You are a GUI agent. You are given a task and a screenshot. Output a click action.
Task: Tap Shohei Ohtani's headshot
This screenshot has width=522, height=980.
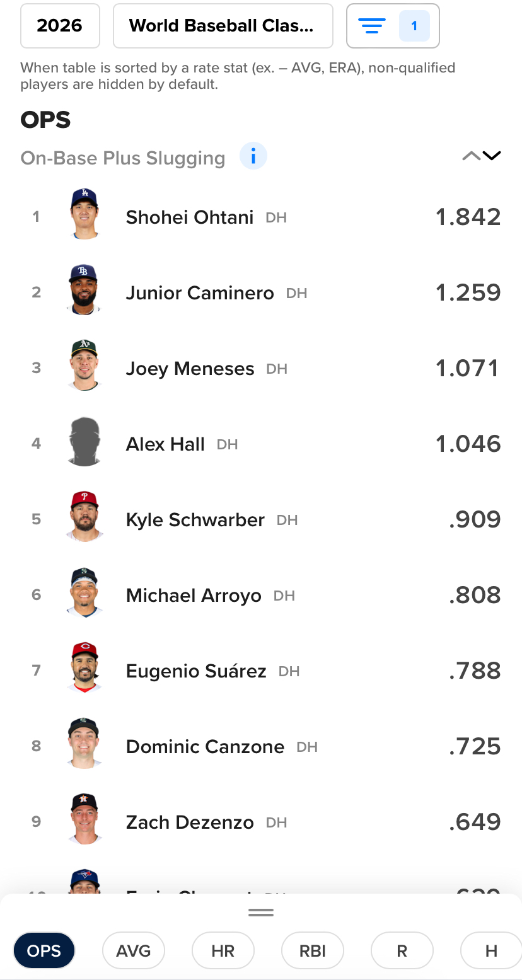84,215
